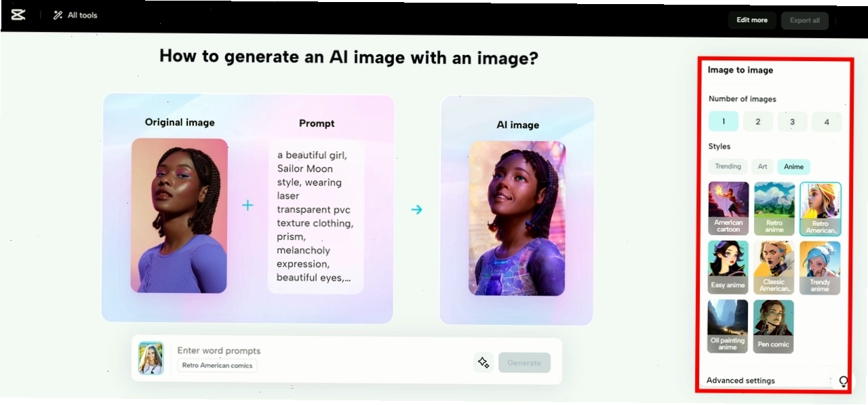The height and width of the screenshot is (405, 868).
Task: Set number of images to 4
Action: pos(827,122)
